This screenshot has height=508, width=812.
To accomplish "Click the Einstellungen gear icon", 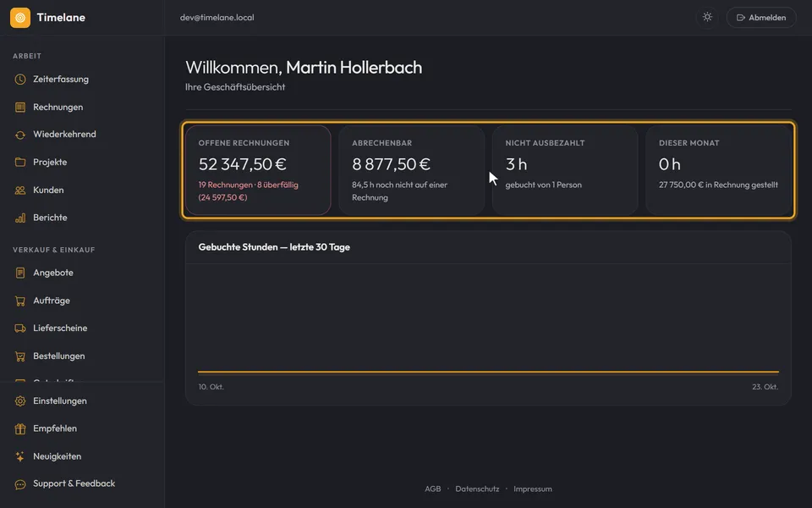I will click(x=20, y=401).
